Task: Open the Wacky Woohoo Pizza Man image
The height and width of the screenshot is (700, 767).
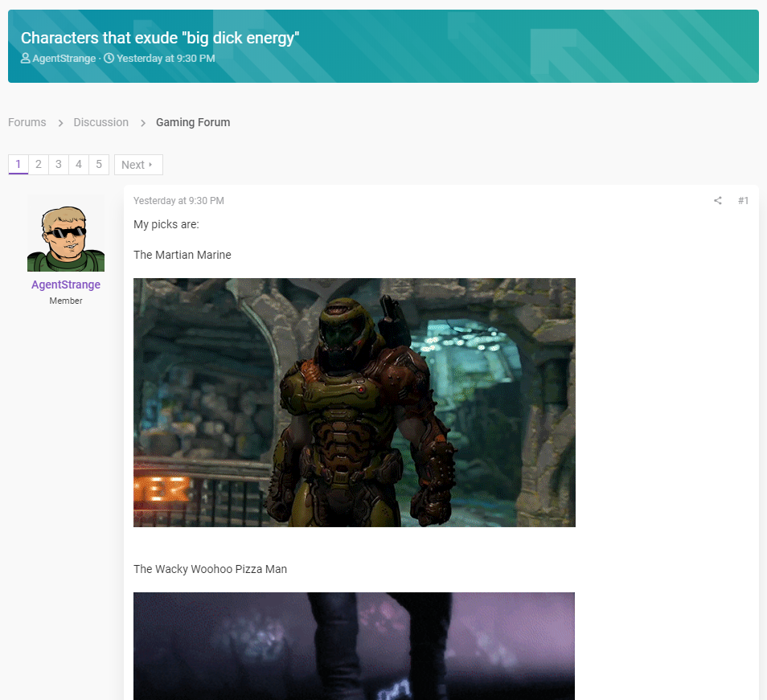Action: click(354, 646)
